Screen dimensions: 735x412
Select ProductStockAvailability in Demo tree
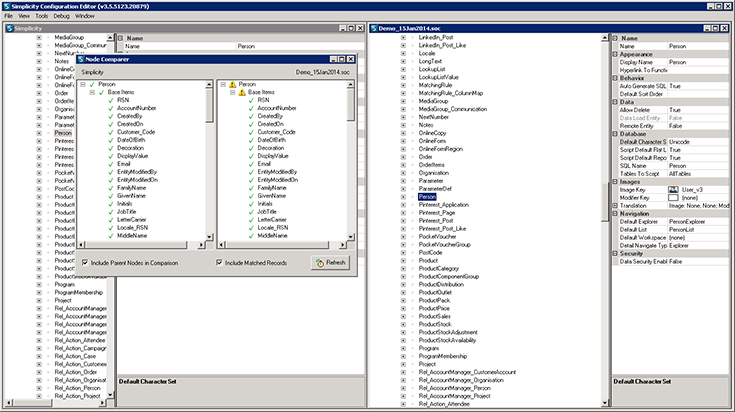(x=447, y=340)
